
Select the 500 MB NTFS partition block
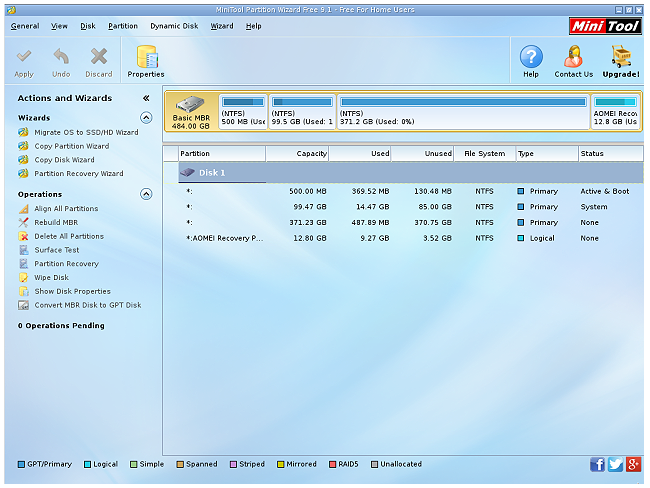243,112
